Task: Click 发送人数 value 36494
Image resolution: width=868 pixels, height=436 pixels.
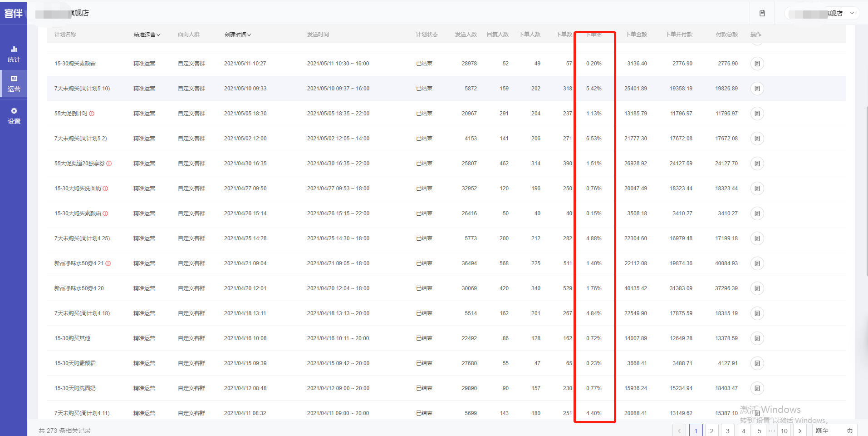Action: [469, 263]
